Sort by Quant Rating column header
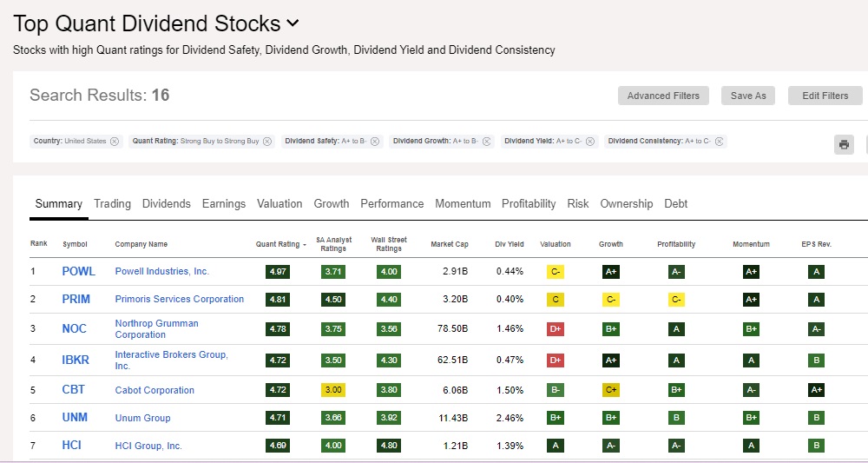The width and height of the screenshot is (868, 463). 280,244
